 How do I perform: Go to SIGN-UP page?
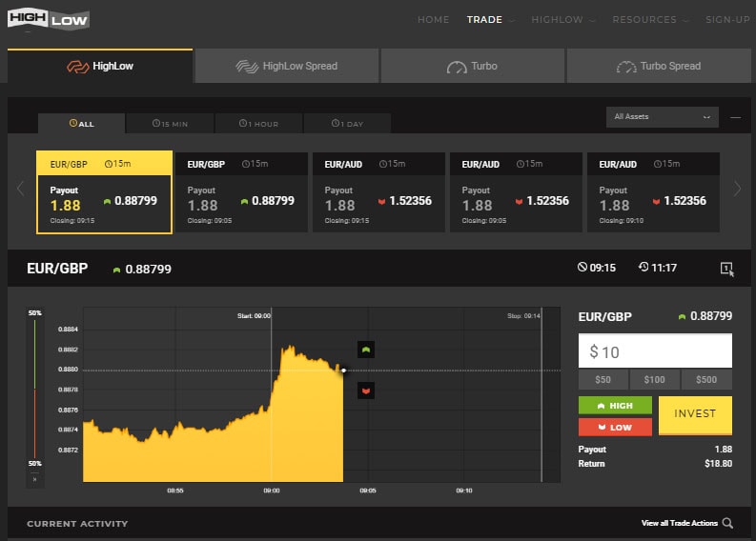click(727, 20)
